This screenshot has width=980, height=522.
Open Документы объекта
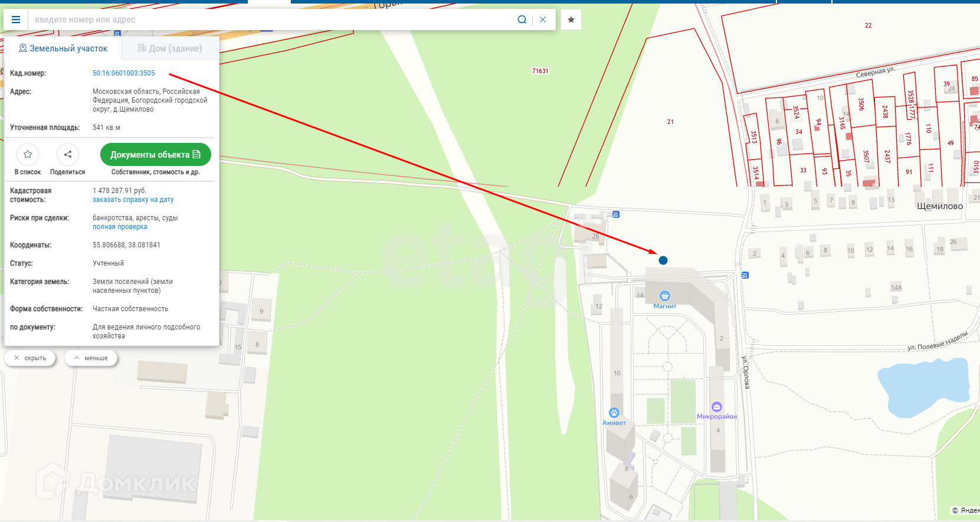[x=156, y=154]
